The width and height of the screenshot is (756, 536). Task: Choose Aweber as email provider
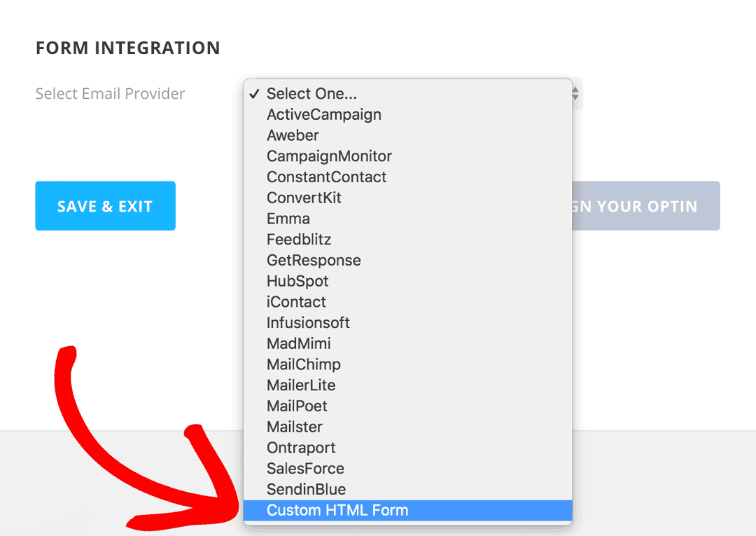[x=293, y=135]
